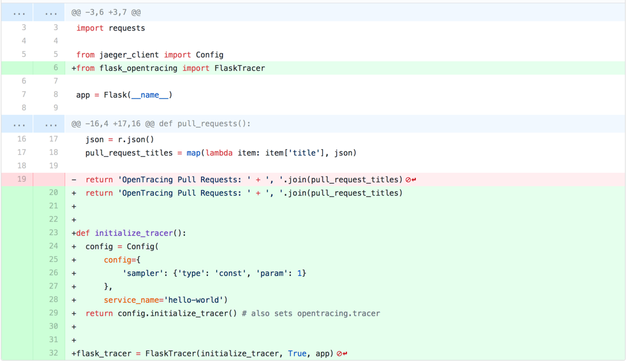Click the pull_request_titles map lambda line
This screenshot has width=629, height=364.
tap(221, 153)
